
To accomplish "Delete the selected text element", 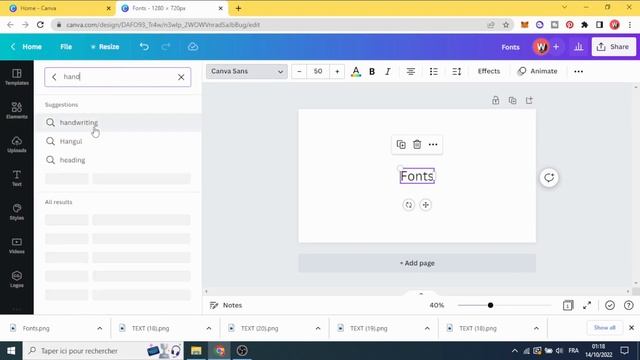I will click(x=417, y=144).
